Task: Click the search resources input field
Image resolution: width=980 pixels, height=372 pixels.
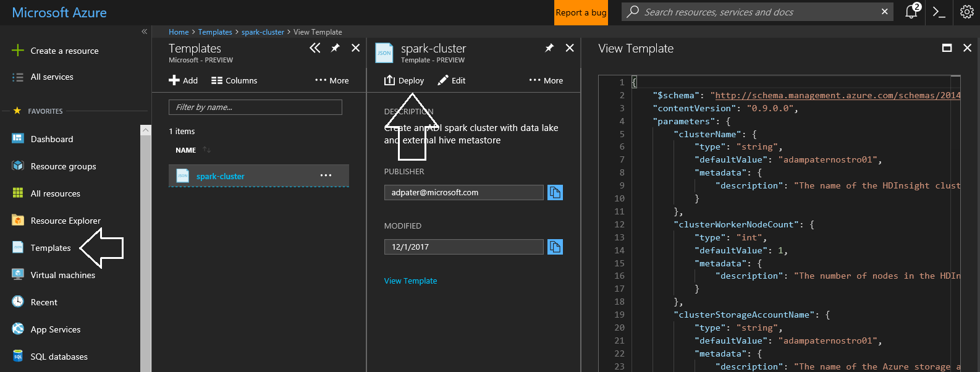Action: (x=757, y=12)
